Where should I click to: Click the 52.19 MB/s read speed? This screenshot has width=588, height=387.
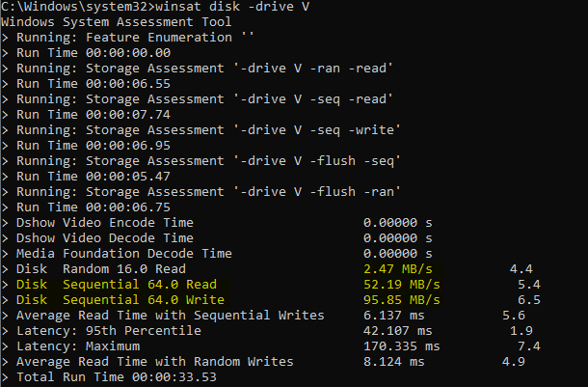click(402, 284)
